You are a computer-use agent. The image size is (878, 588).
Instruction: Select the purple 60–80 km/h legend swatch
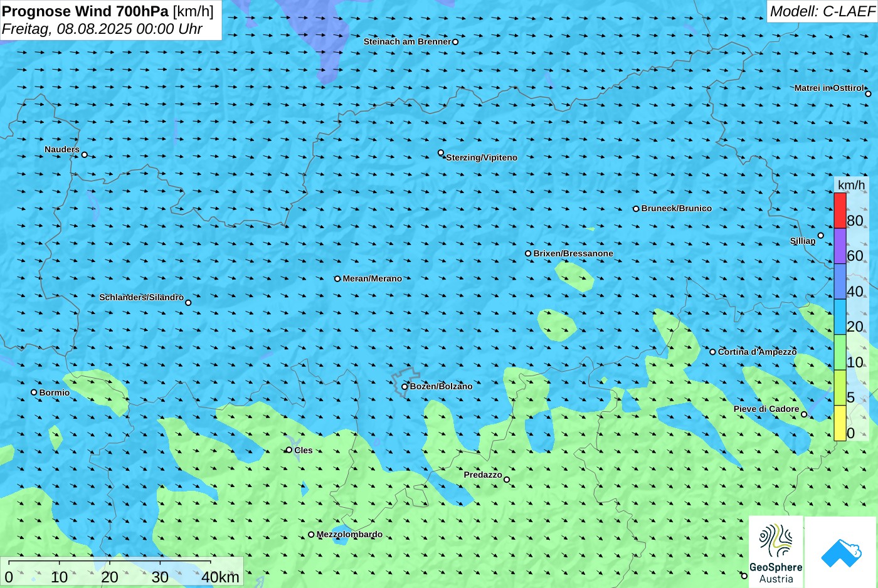point(840,246)
